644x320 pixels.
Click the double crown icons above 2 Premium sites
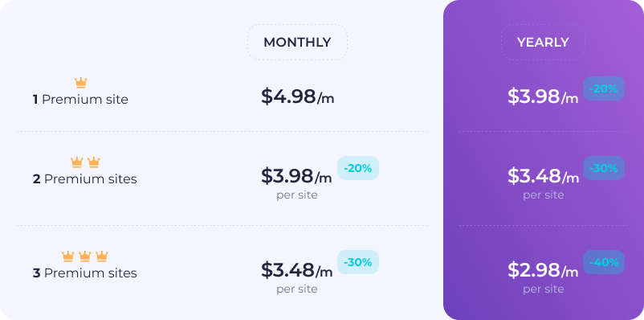85,162
